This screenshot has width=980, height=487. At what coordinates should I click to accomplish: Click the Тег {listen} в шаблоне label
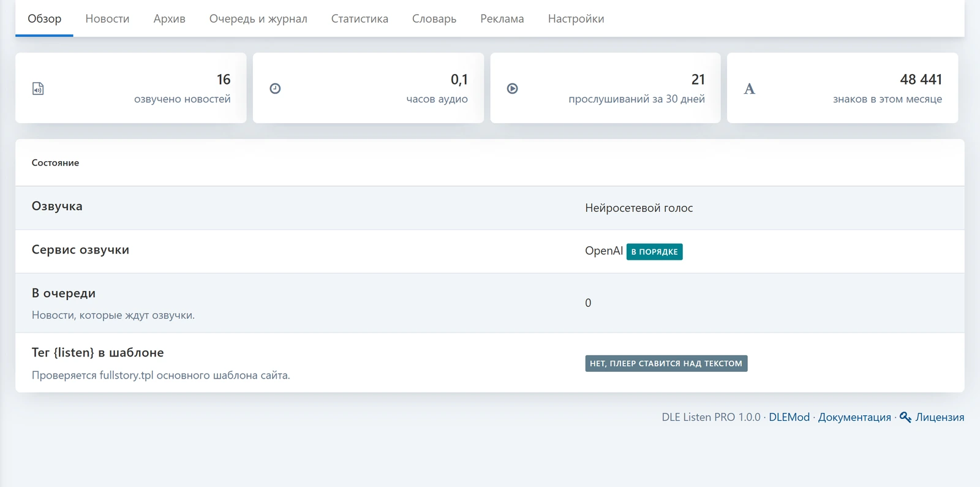point(98,353)
